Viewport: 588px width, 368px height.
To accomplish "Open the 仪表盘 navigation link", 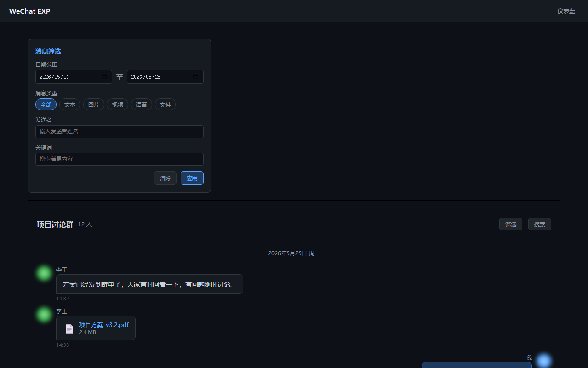I will click(566, 11).
